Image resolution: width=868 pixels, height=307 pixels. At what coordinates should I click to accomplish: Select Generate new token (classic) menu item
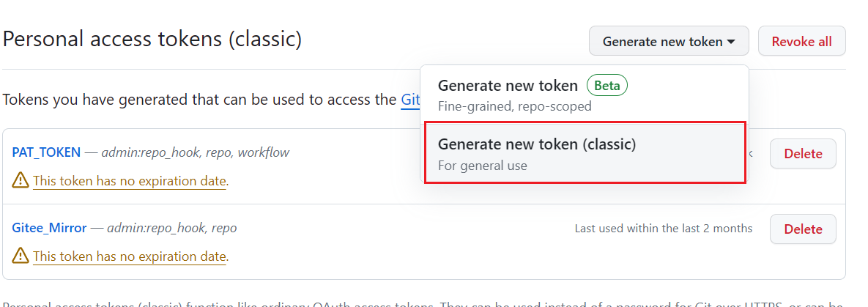click(x=585, y=153)
